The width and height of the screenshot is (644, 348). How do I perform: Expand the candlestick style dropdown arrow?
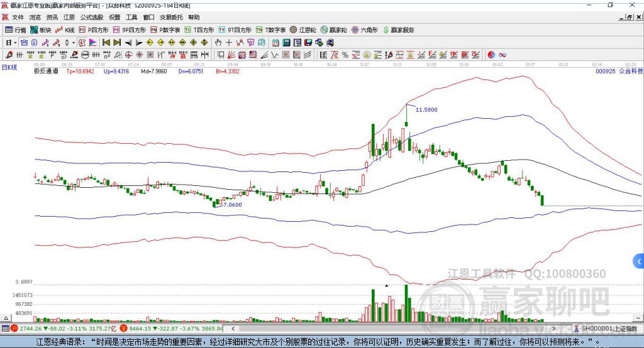[74, 43]
